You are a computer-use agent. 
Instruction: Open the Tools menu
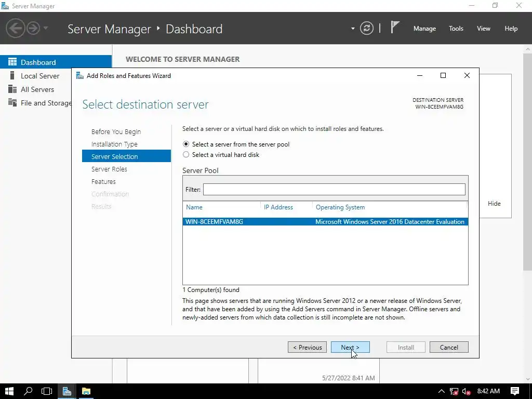click(456, 29)
